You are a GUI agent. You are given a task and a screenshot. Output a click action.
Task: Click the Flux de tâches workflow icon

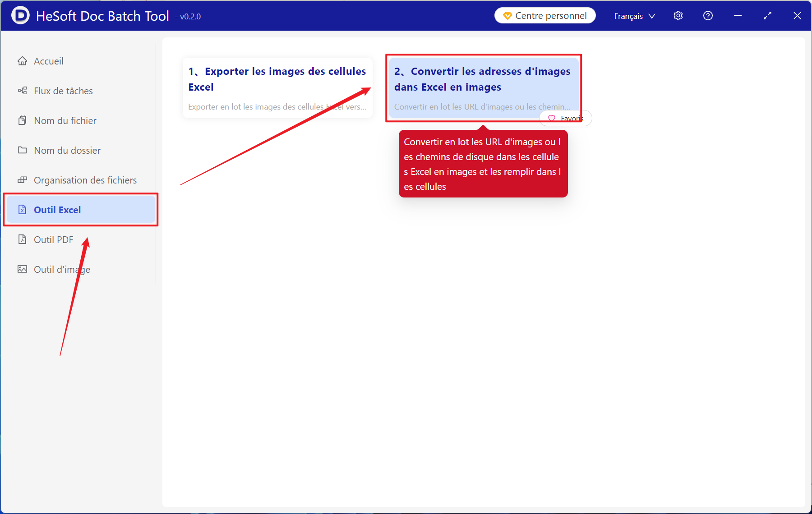coord(22,91)
